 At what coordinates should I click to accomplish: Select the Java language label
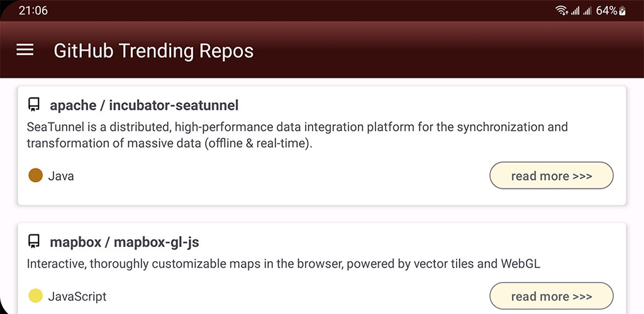click(x=61, y=176)
